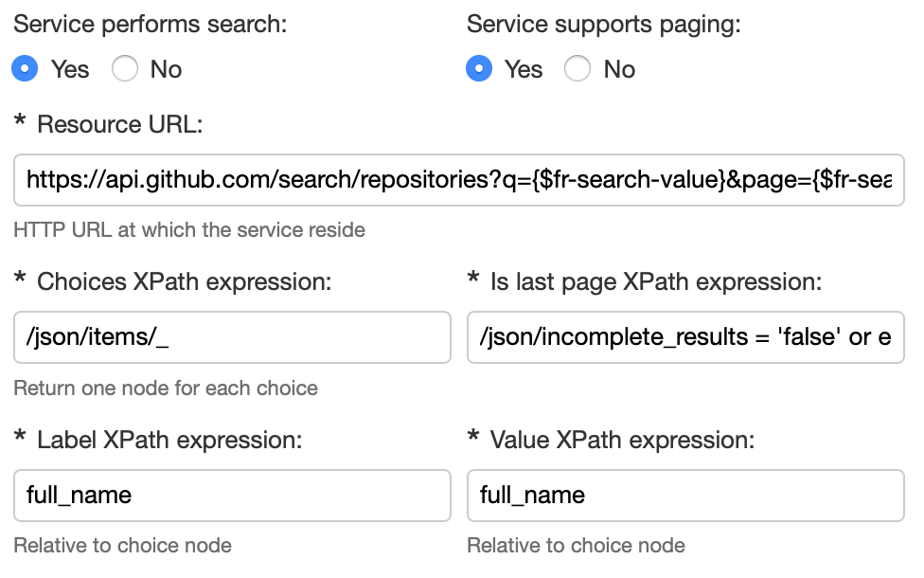Viewport: 924px width, 578px height.
Task: Select Yes for Service performs search
Action: 27,69
